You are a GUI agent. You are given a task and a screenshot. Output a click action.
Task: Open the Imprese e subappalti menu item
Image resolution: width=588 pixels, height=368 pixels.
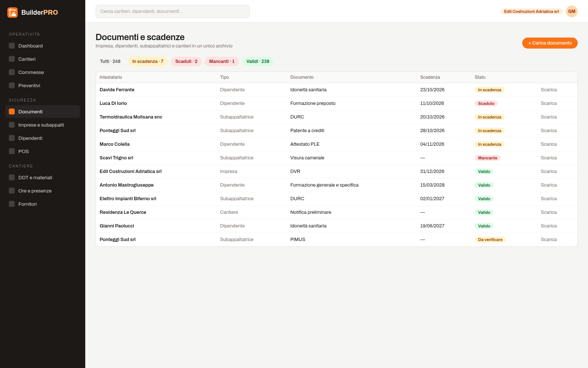pos(43,125)
